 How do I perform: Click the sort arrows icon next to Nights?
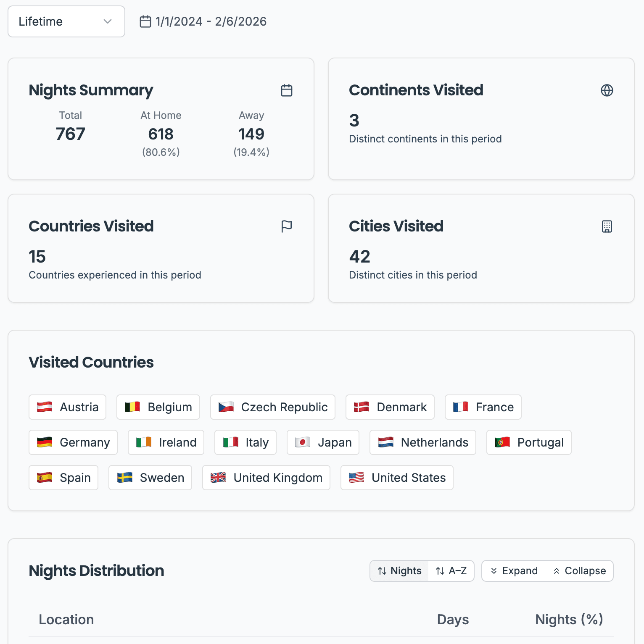point(383,571)
